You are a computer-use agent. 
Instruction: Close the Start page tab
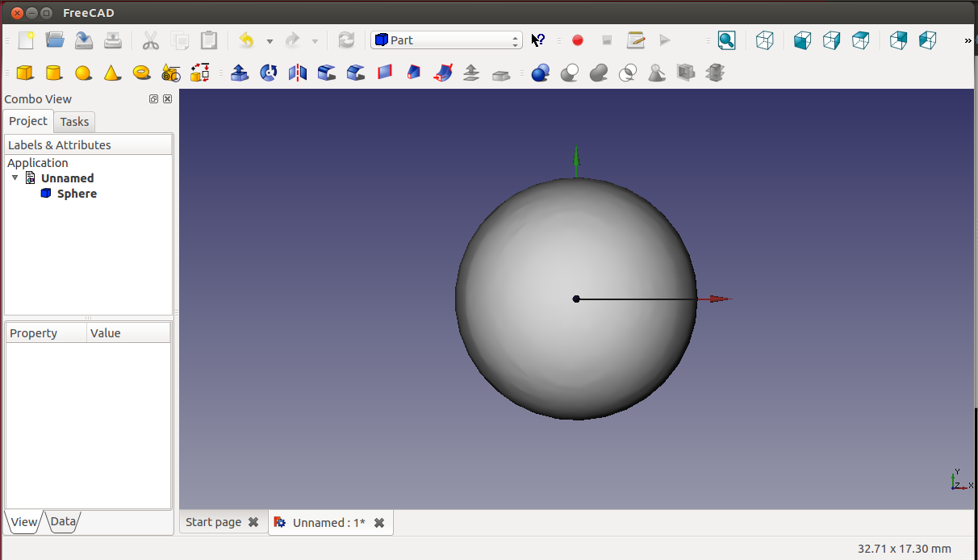[x=253, y=522]
